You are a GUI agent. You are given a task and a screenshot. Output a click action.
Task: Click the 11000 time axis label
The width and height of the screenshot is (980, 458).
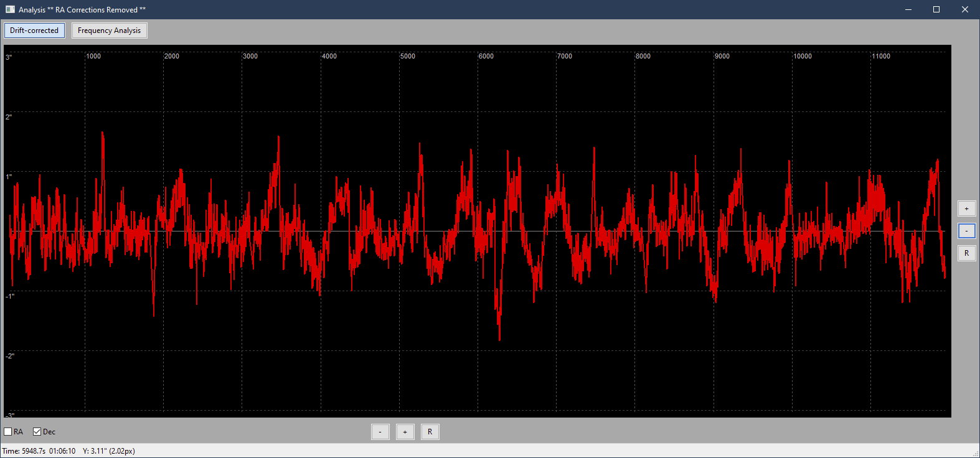pyautogui.click(x=881, y=56)
